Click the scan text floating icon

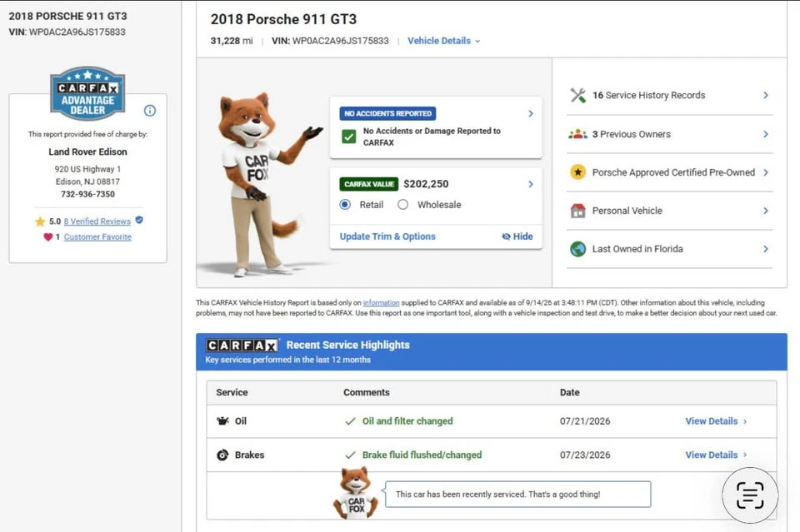tap(750, 495)
